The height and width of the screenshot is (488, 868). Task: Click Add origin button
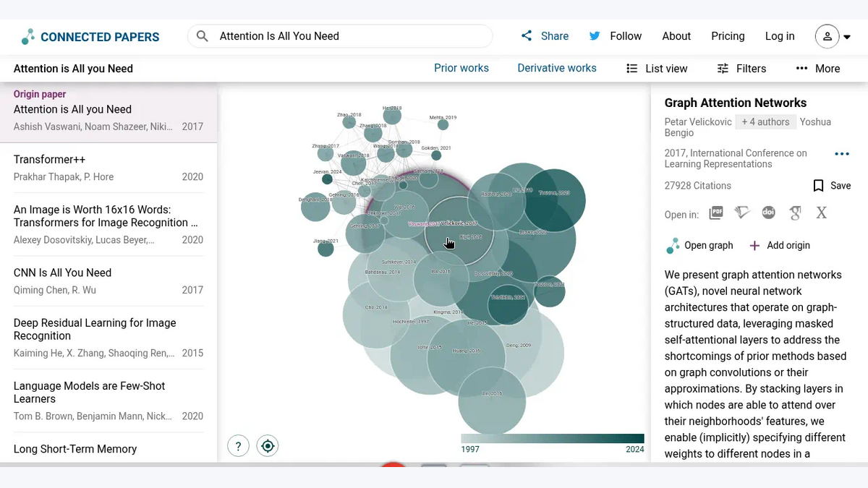pos(779,246)
